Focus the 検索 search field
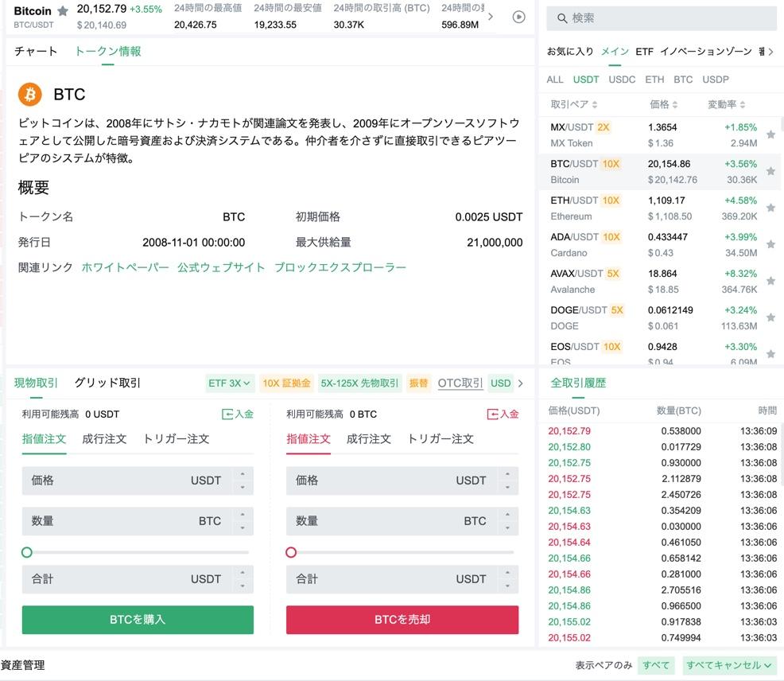Image resolution: width=784 pixels, height=681 pixels. [662, 18]
